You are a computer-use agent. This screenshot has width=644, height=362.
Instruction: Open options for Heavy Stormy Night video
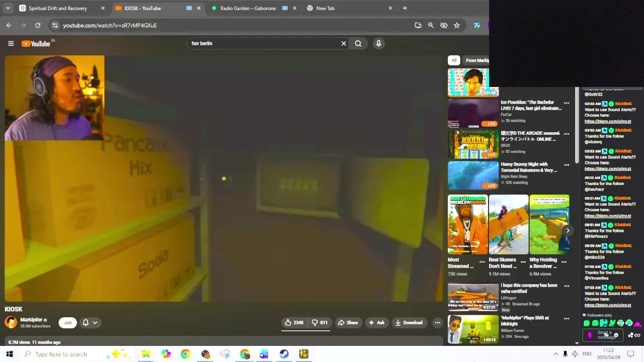[x=567, y=165]
